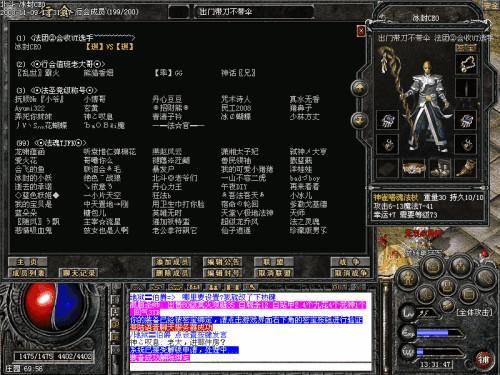Click the first chat toolbar icon
This screenshot has height=375, width=500.
(138, 287)
